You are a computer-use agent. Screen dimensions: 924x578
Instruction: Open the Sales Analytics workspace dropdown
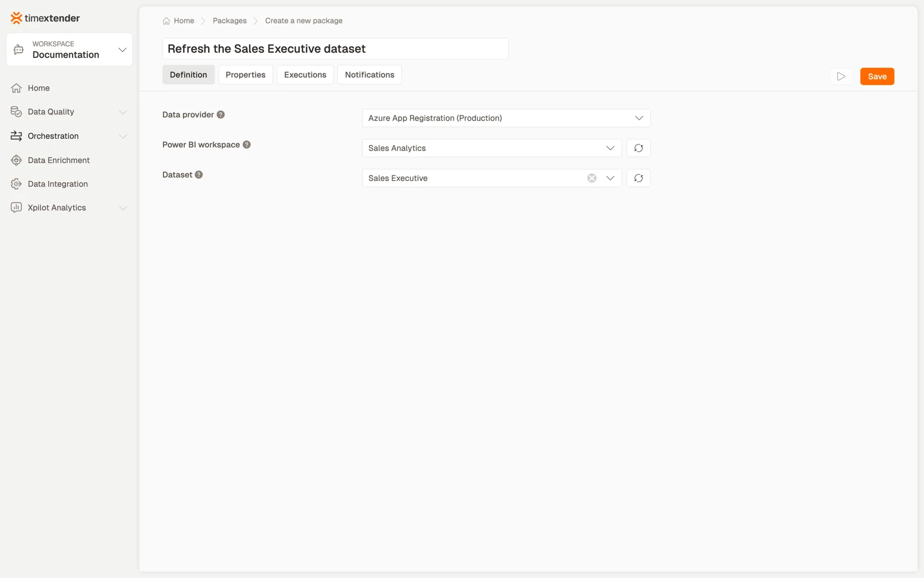[491, 148]
